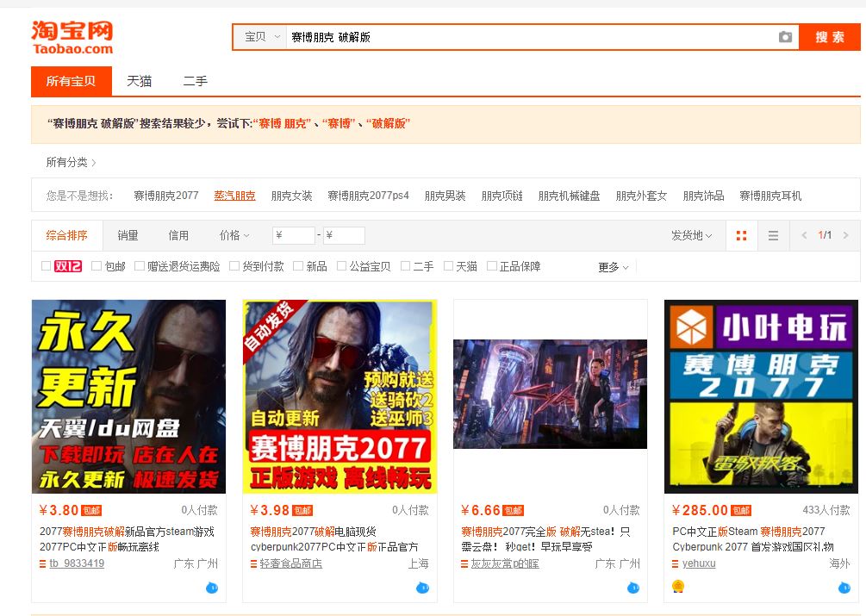Try suggested search “破解版”
866x616 pixels.
click(388, 123)
